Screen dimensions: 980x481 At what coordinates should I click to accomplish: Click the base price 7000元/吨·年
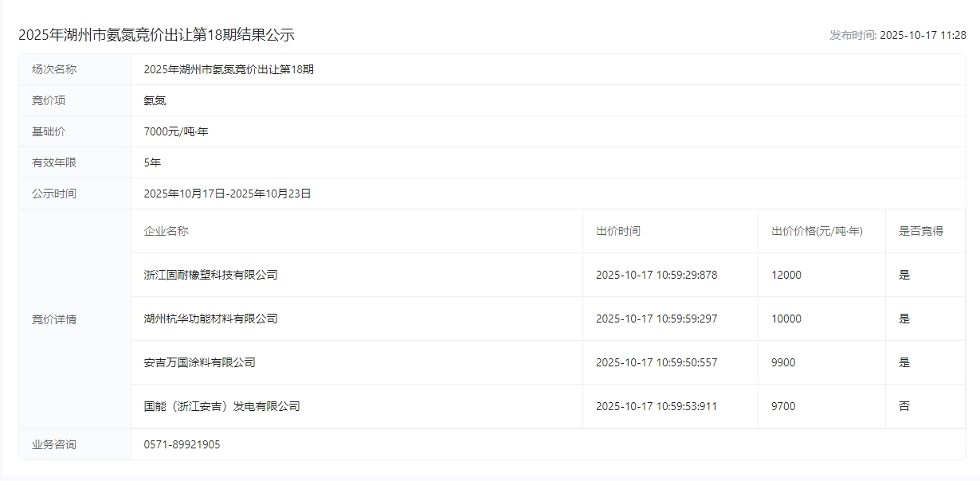(x=175, y=131)
